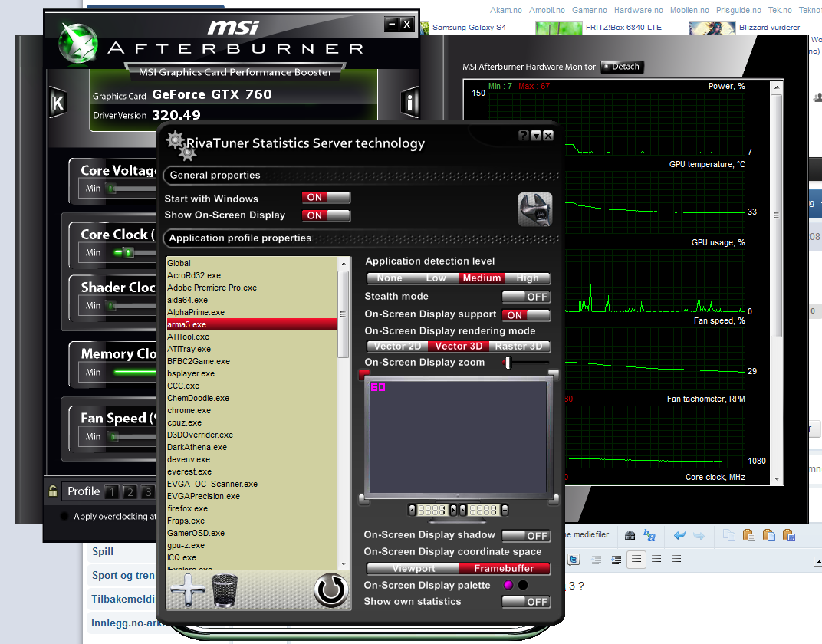Open RivaTuner title bar dropdown arrow

[x=536, y=136]
